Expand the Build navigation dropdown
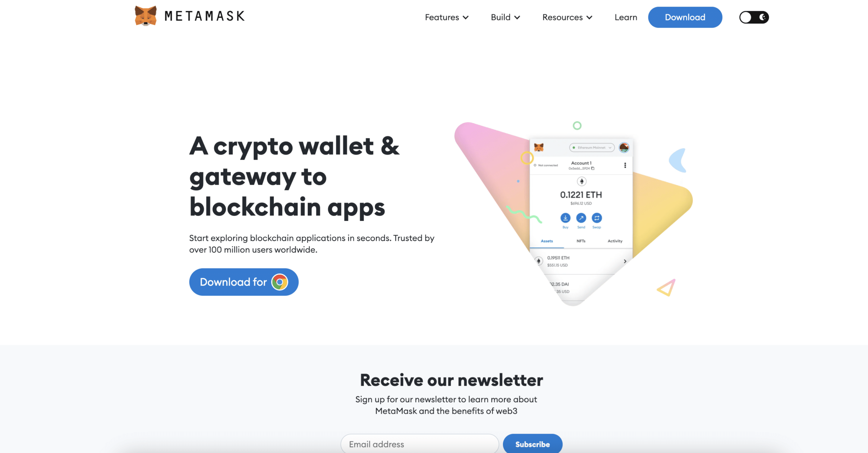The width and height of the screenshot is (868, 453). click(505, 17)
